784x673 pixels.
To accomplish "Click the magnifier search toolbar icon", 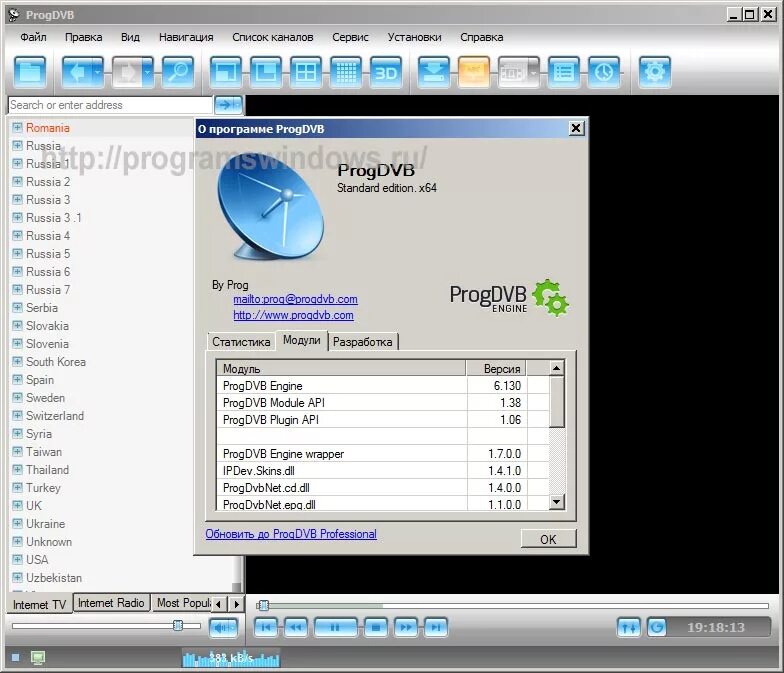I will coord(178,72).
